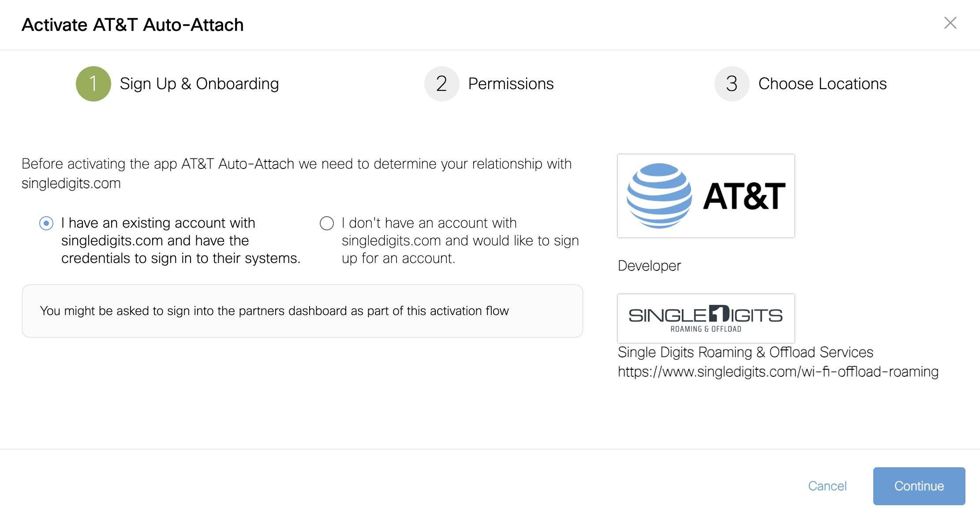Click the Developer label

649,266
